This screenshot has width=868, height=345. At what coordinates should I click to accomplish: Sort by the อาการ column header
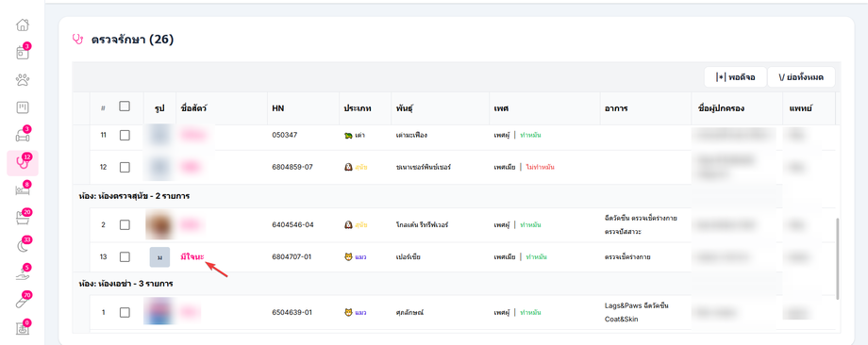coord(616,108)
